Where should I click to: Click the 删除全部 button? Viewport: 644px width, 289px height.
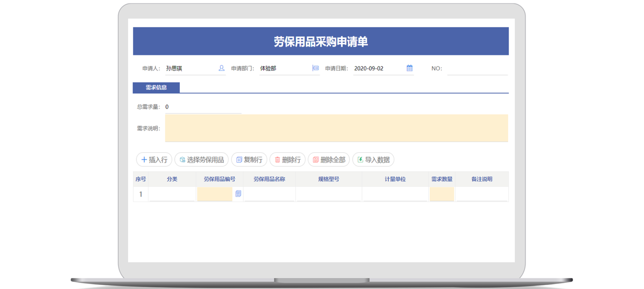(x=329, y=160)
